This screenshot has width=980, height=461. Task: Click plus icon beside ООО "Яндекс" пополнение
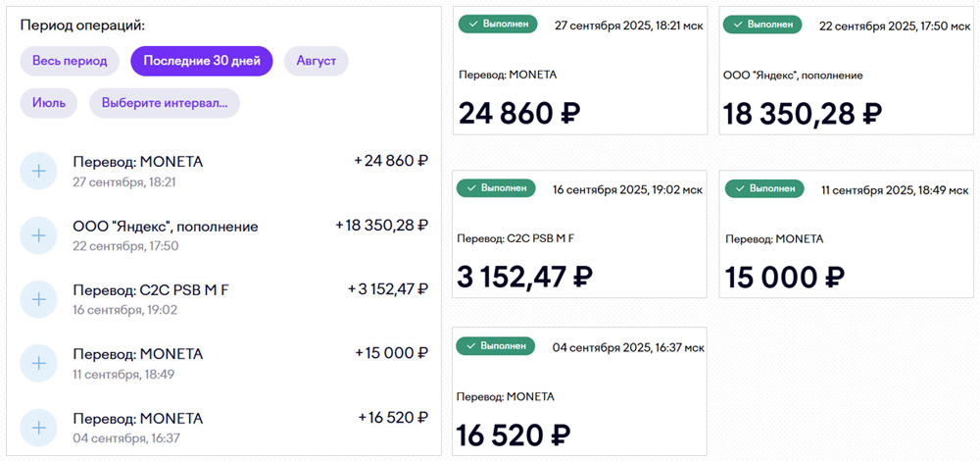[x=38, y=235]
